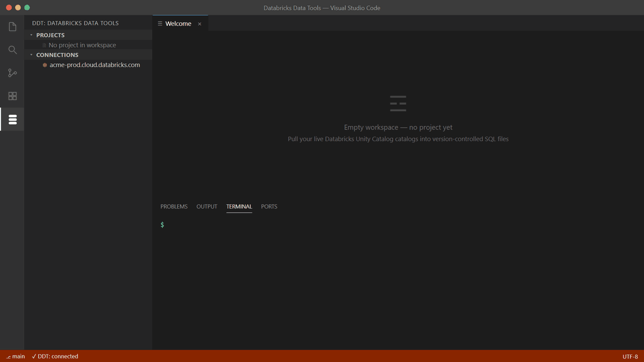Click 'No project in workspace' row

88,45
